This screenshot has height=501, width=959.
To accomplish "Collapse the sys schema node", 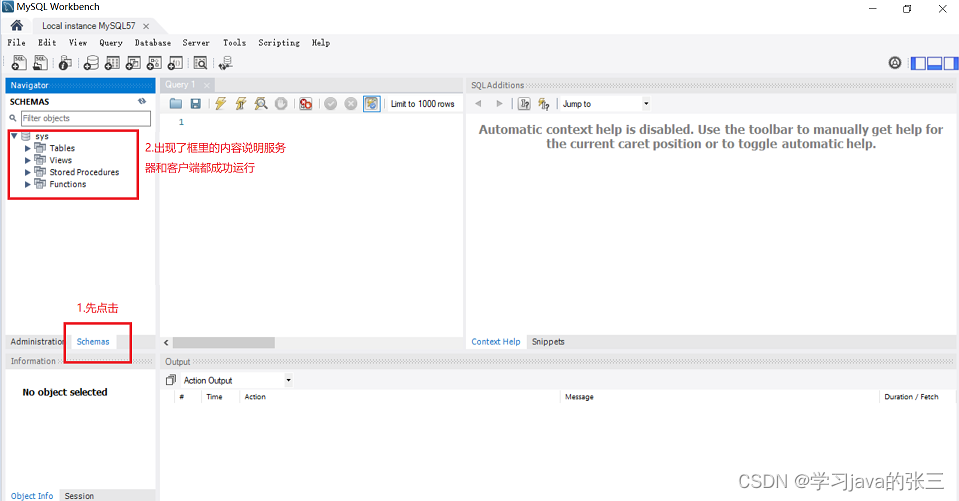I will pyautogui.click(x=14, y=136).
